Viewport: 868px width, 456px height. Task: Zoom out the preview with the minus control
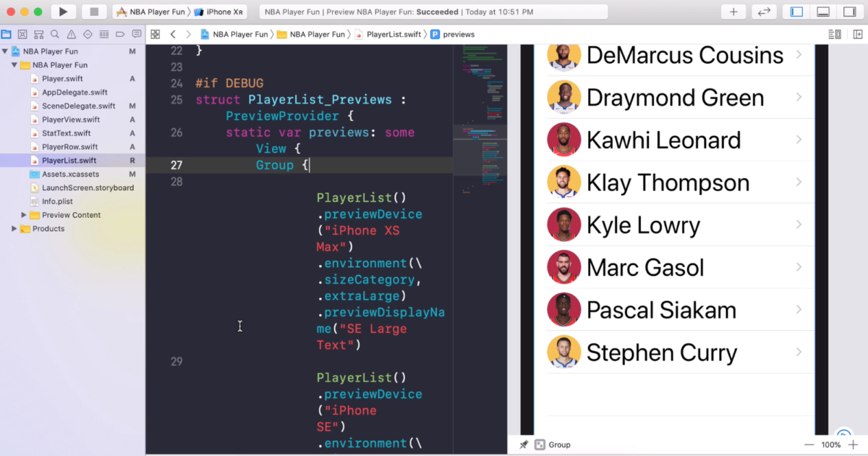tap(809, 444)
